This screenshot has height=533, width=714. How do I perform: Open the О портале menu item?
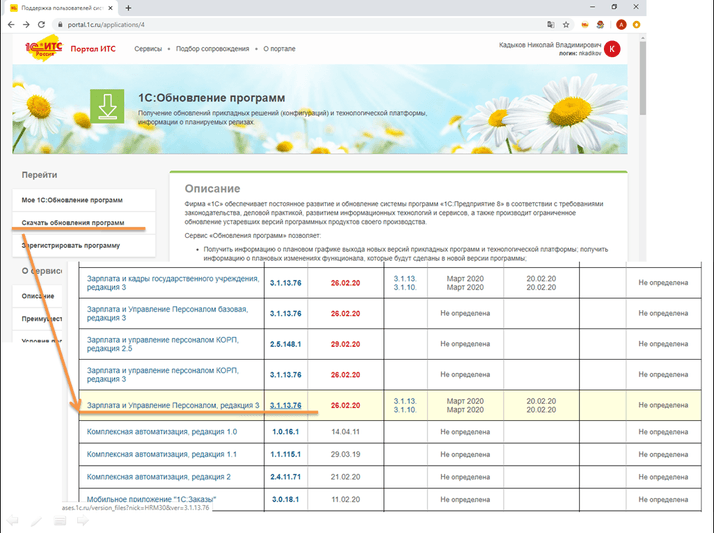click(x=280, y=48)
